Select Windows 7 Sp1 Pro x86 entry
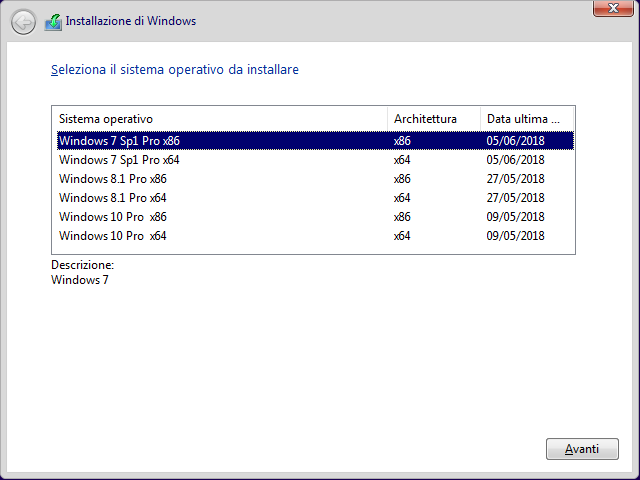This screenshot has height=480, width=640. pyautogui.click(x=315, y=141)
